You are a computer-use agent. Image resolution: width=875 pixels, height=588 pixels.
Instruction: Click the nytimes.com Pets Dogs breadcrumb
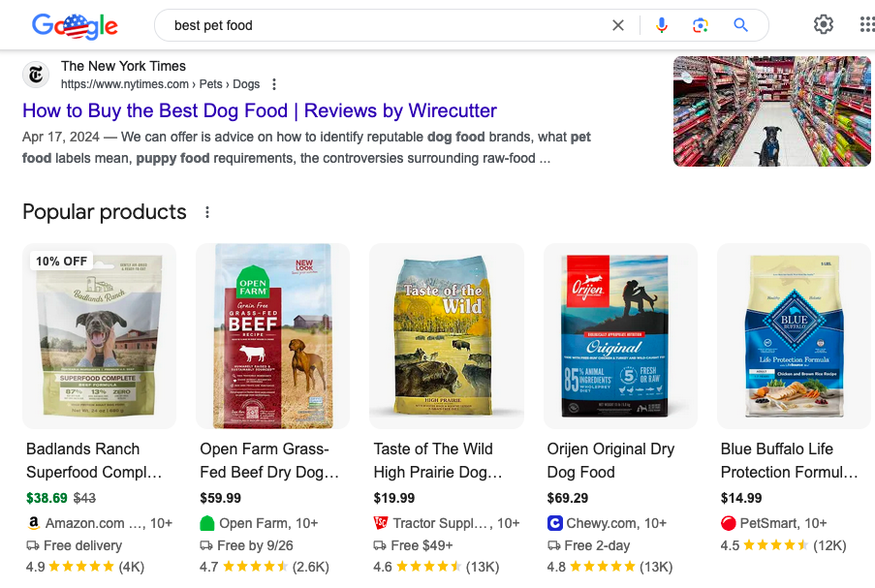[161, 84]
